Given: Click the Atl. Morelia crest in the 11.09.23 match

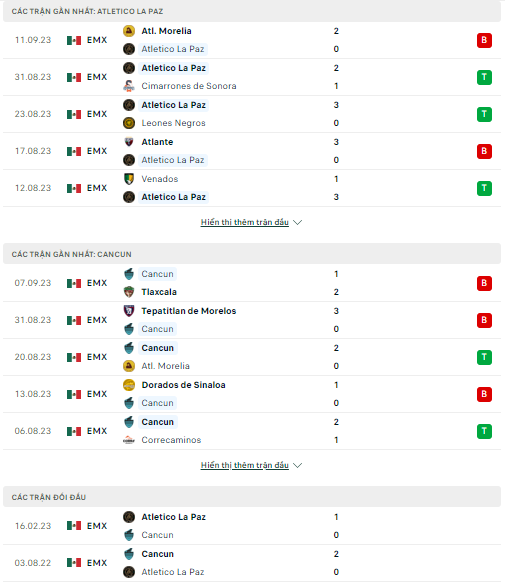Looking at the screenshot, I should tap(129, 31).
